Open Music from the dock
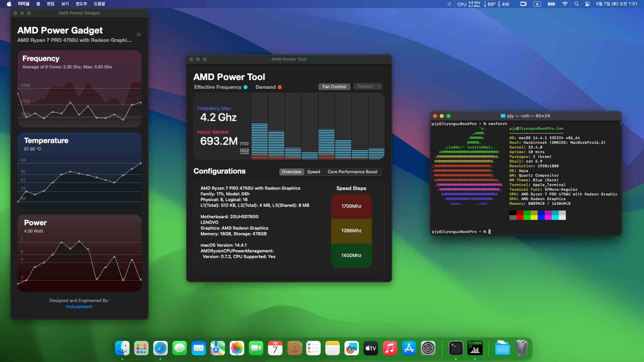This screenshot has width=644, height=362. pyautogui.click(x=390, y=348)
